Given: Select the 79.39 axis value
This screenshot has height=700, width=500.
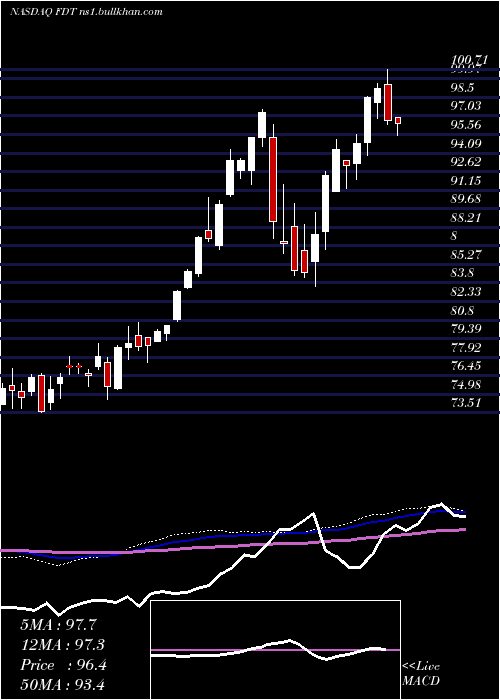Looking at the screenshot, I should pyautogui.click(x=466, y=329).
